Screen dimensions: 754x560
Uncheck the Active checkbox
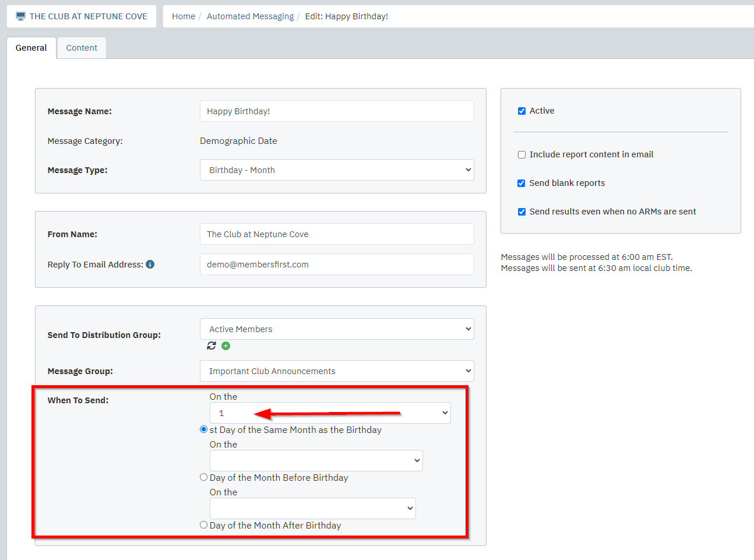point(522,111)
